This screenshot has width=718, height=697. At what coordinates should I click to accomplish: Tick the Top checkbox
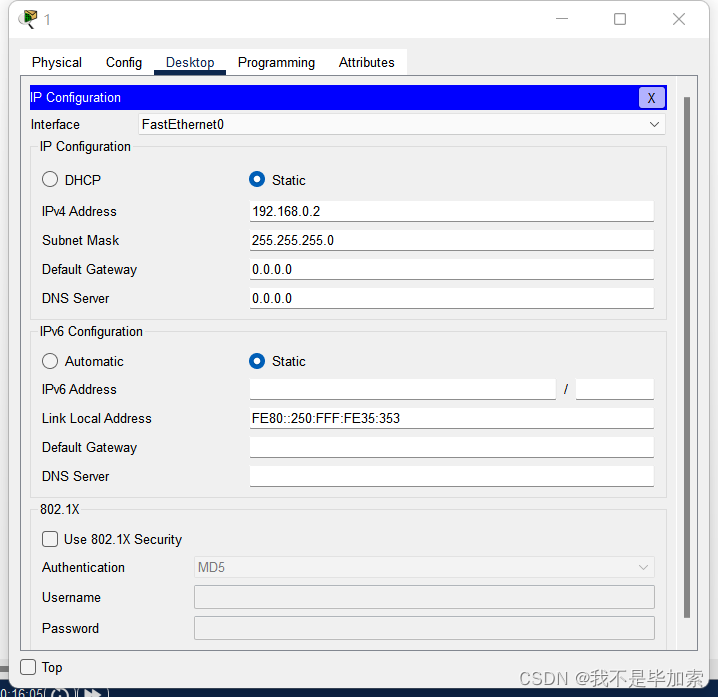click(x=28, y=667)
